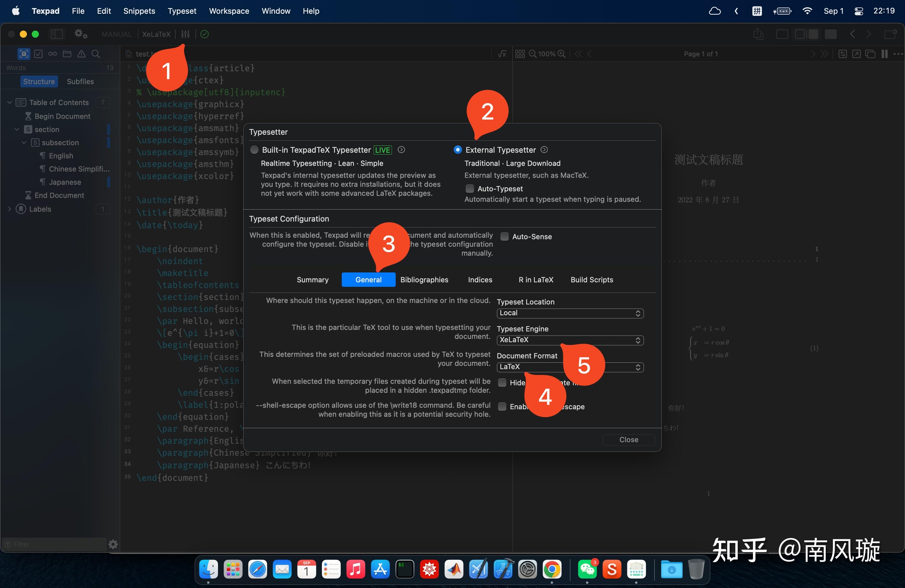Click the zoom in magnifier icon

(x=561, y=54)
